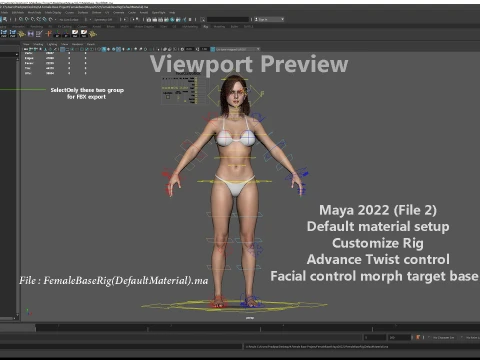Open the Mesh Tools menu
This screenshot has height=360, width=480.
tap(34, 12)
